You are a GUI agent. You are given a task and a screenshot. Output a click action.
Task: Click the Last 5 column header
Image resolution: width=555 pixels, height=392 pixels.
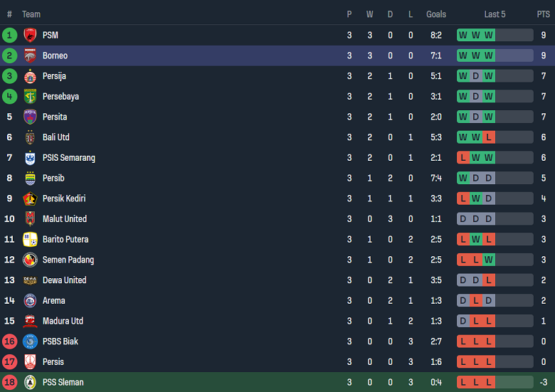point(495,14)
